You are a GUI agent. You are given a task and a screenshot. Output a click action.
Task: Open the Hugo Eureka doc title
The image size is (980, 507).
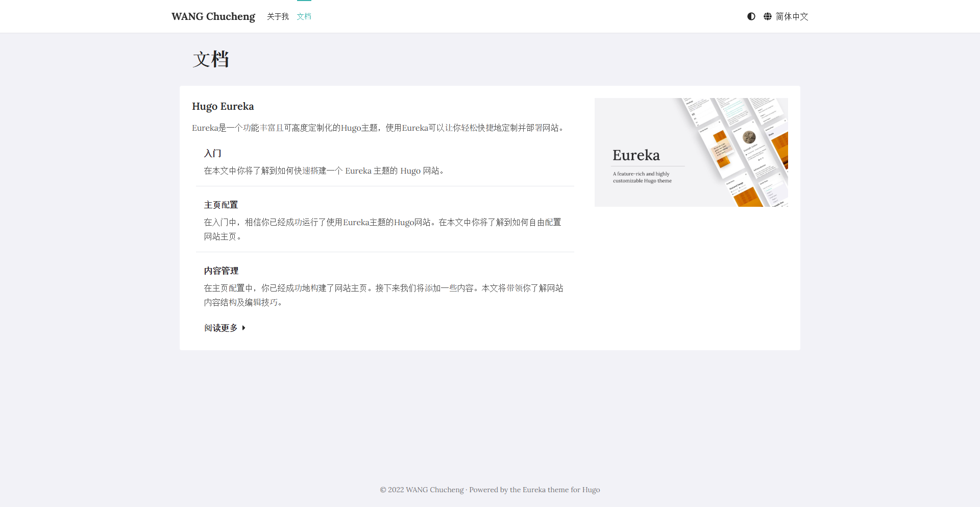223,106
